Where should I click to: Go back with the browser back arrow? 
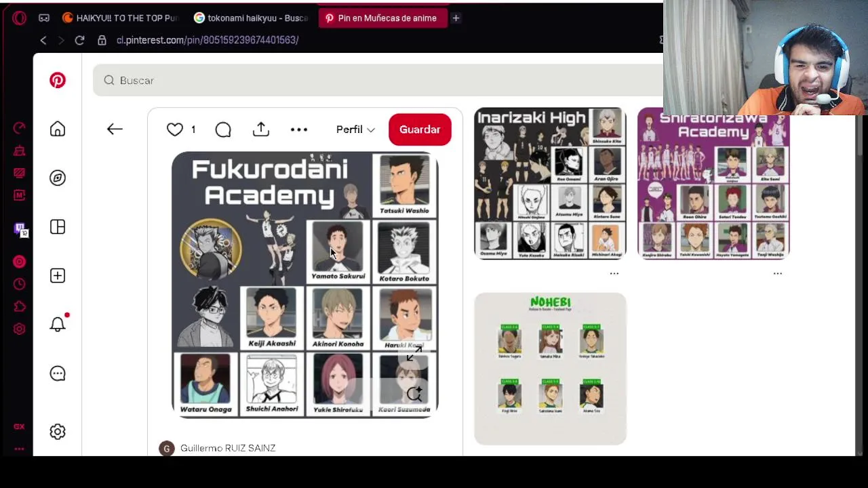[x=43, y=40]
